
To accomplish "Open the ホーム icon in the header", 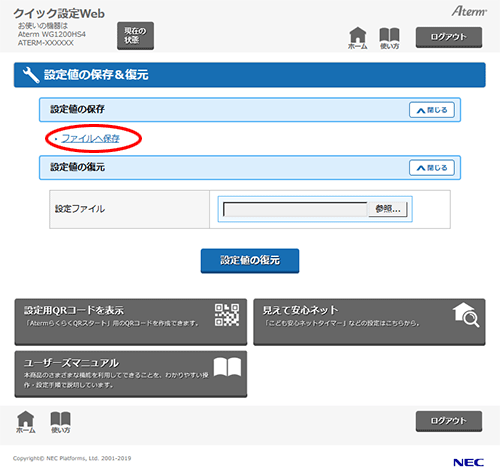I will click(x=357, y=38).
